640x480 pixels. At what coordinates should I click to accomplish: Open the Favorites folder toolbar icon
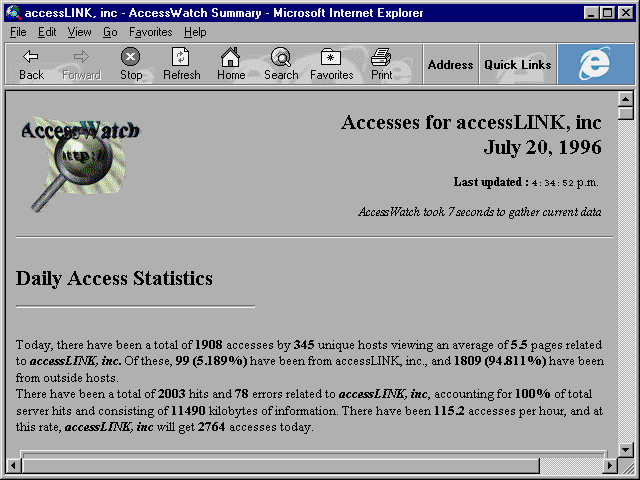(x=331, y=57)
